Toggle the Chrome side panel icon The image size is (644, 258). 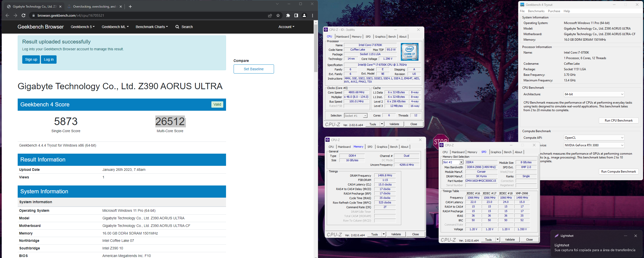[x=296, y=15]
